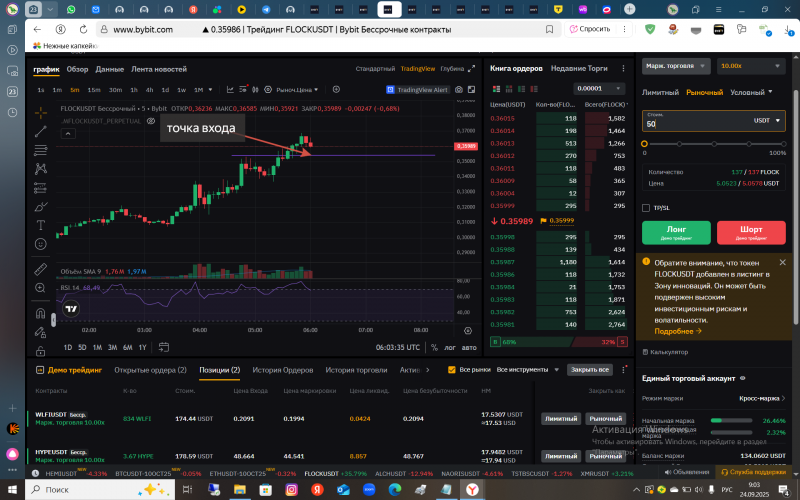This screenshot has width=800, height=500.
Task: Open the forecasting and measurement tools
Action: (x=41, y=188)
